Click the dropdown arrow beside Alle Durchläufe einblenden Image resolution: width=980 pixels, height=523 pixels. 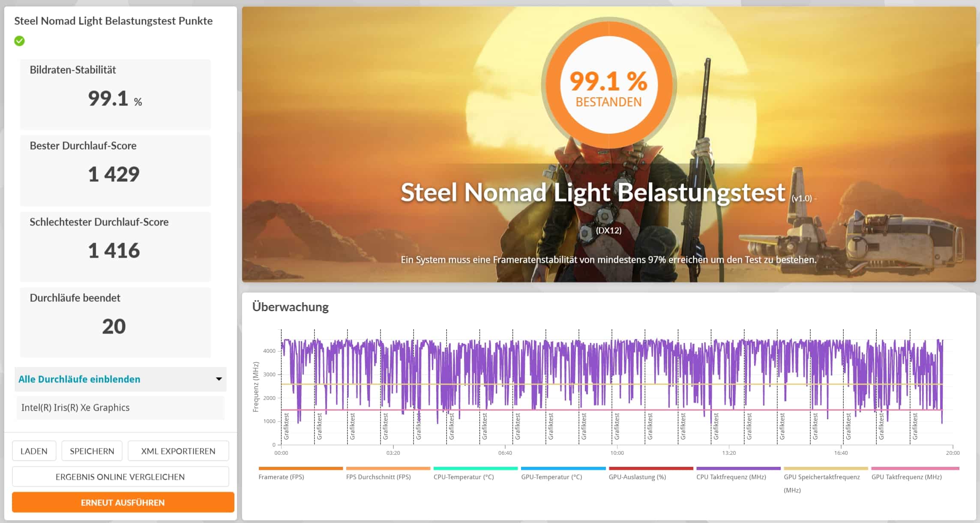click(219, 379)
